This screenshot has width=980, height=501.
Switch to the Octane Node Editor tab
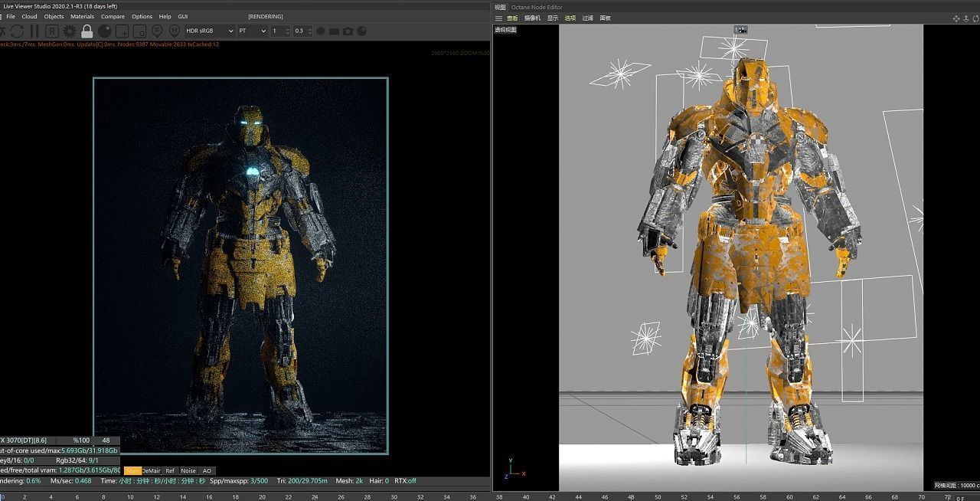pos(537,7)
